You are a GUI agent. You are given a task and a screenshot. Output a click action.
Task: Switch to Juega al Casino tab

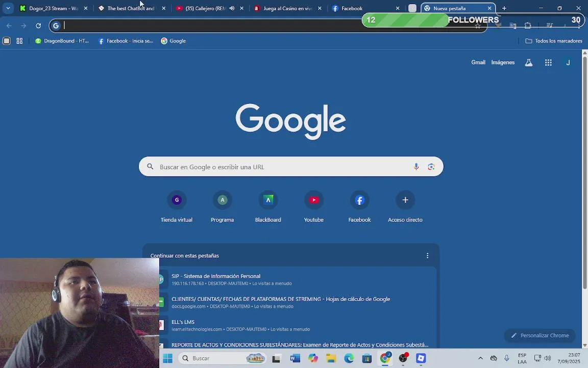[288, 8]
